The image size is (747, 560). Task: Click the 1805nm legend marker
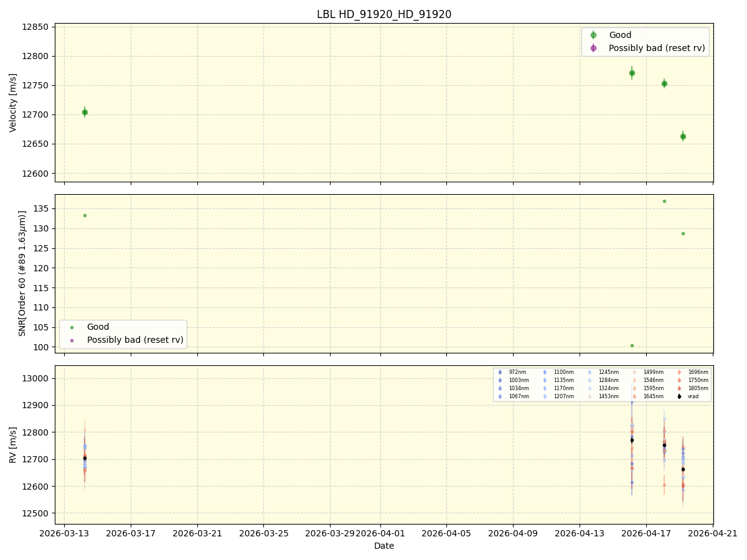(x=679, y=388)
